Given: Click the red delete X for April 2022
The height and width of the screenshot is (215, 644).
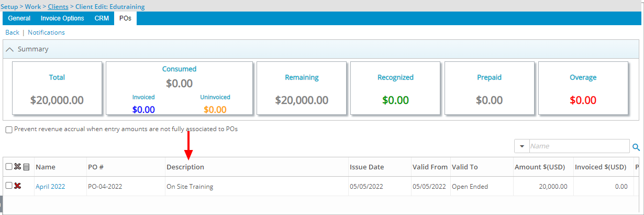Looking at the screenshot, I should tap(18, 186).
